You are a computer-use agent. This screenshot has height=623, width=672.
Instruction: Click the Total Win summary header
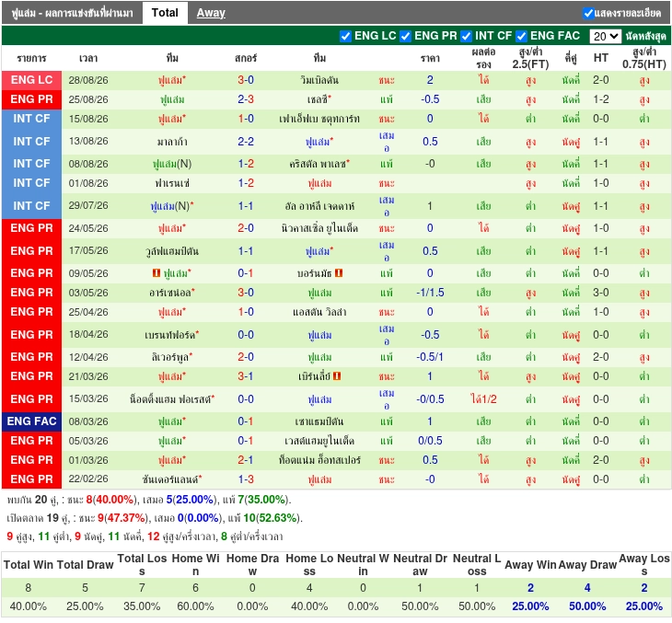(29, 565)
